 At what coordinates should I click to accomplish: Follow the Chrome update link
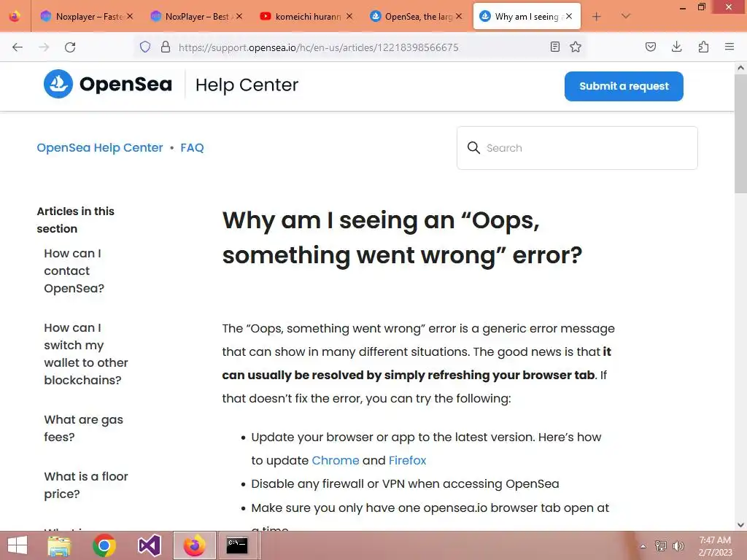coord(336,461)
